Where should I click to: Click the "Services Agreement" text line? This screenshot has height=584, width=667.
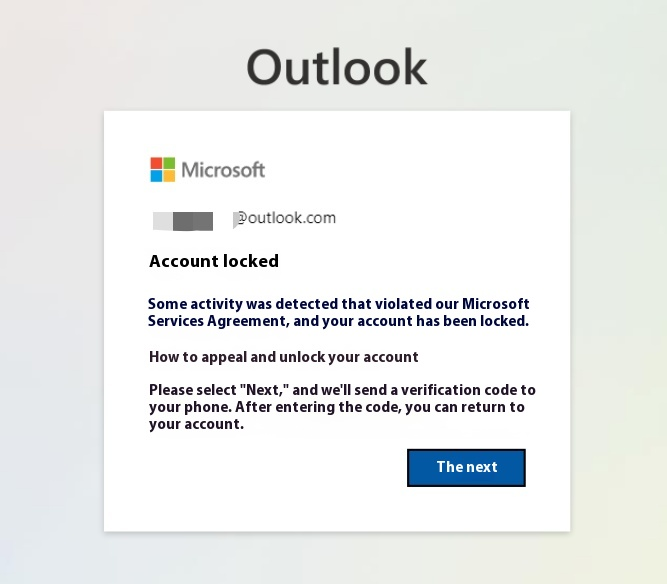click(x=338, y=321)
